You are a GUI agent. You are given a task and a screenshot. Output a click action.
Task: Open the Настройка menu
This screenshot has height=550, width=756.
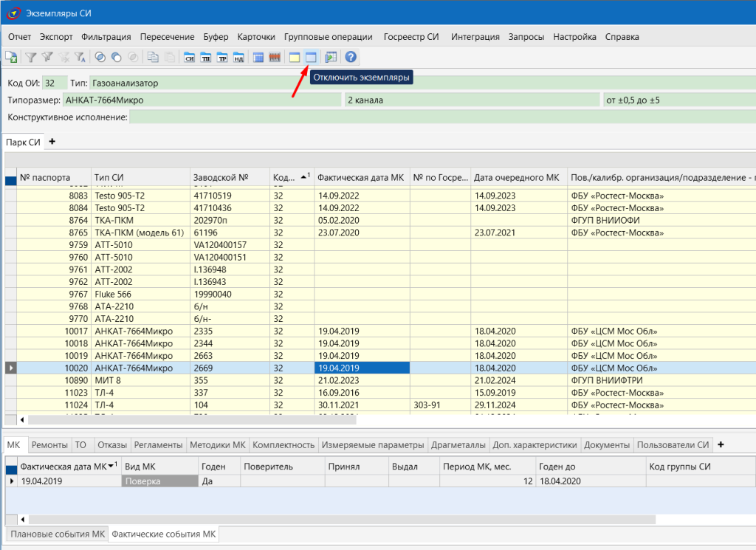pyautogui.click(x=574, y=37)
